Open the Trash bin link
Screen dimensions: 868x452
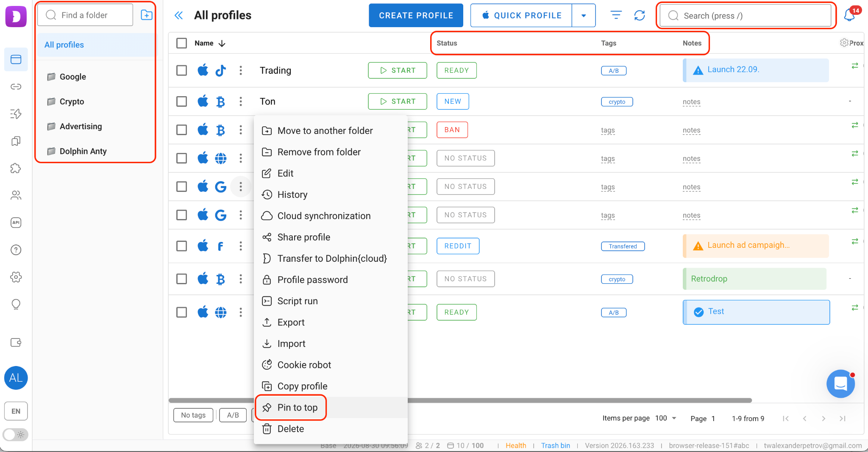(555, 445)
